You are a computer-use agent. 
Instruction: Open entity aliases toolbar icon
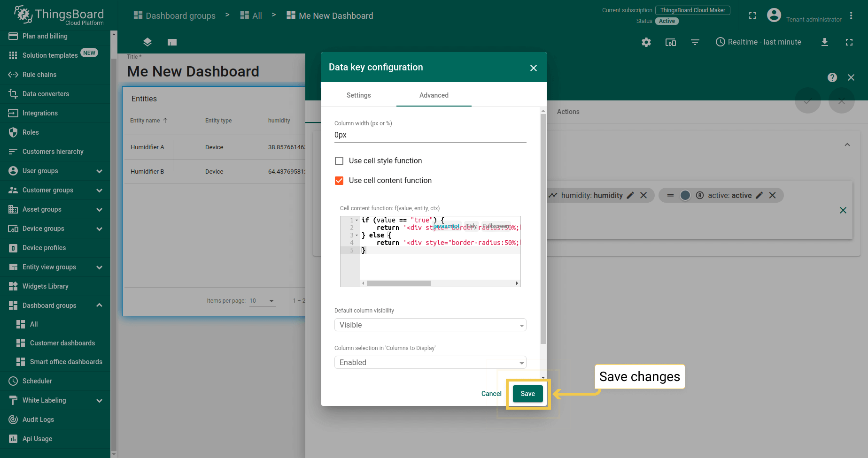click(671, 42)
